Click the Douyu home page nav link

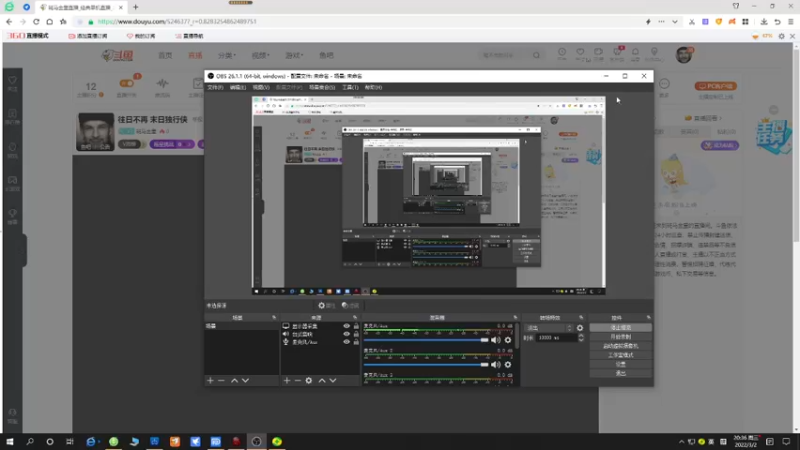click(165, 55)
